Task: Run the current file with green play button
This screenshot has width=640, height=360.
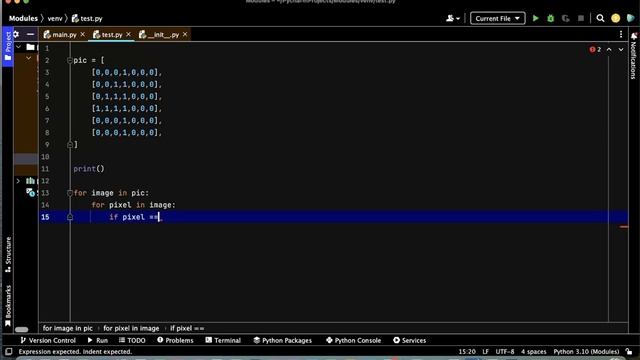Action: click(536, 18)
